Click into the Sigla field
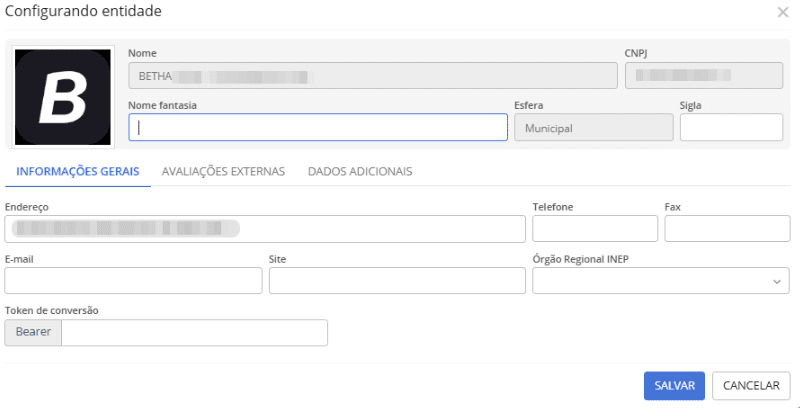Screen dimensions: 800x408 [731, 127]
